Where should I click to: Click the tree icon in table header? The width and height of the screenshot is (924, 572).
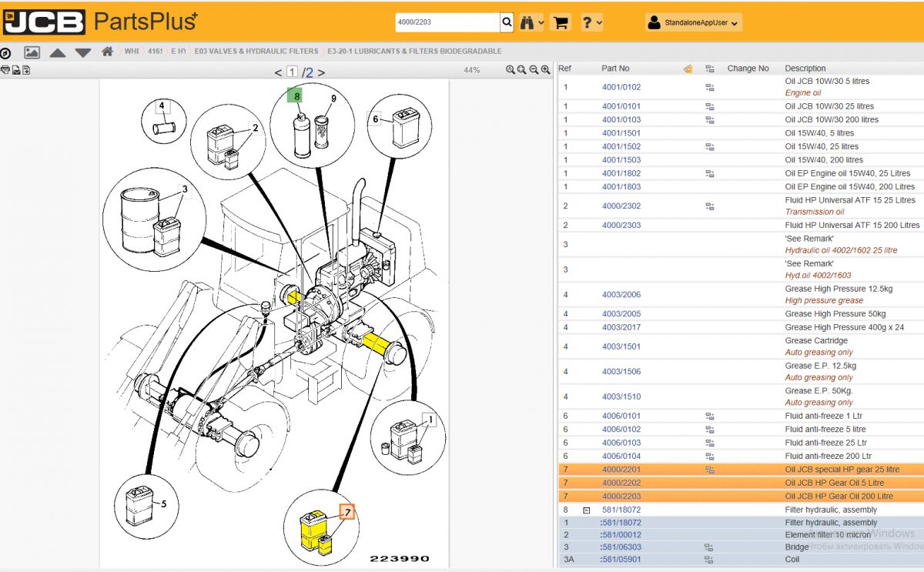click(710, 69)
